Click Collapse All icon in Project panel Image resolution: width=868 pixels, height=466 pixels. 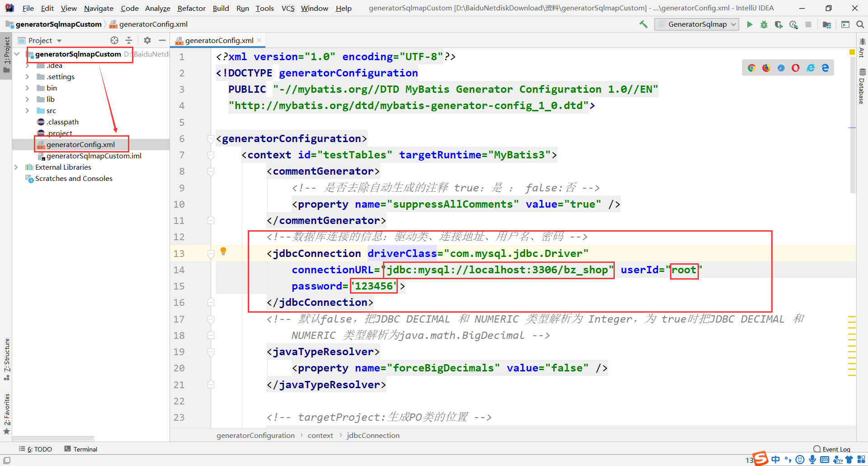pos(129,40)
